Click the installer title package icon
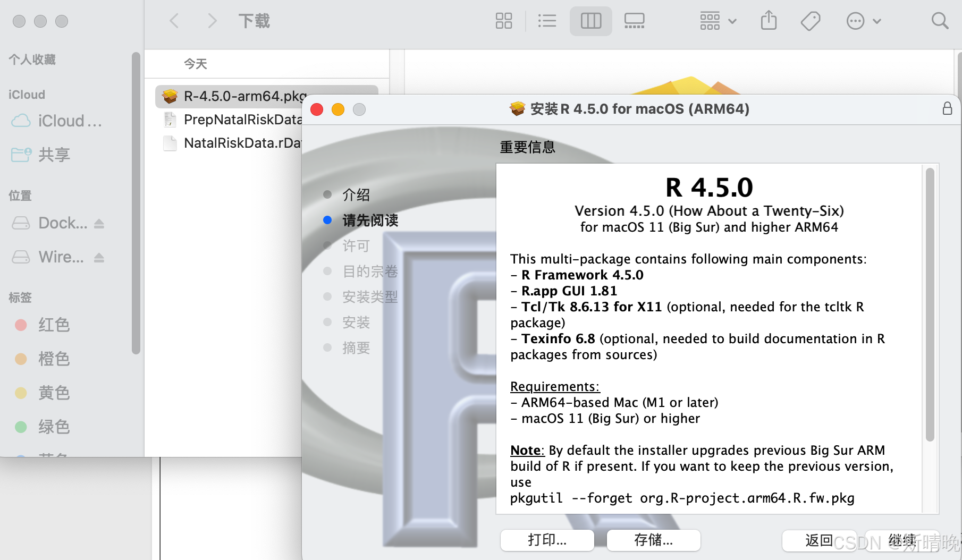Screen dimensions: 962x560 517,109
